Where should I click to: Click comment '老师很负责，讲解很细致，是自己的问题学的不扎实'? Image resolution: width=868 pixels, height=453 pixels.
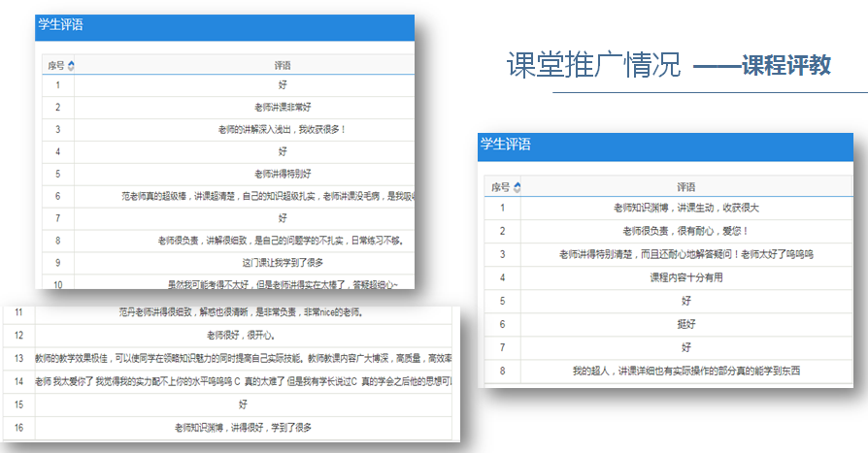click(282, 241)
